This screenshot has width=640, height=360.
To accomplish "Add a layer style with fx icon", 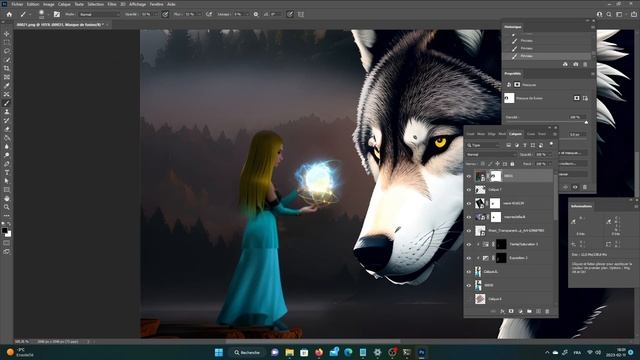I will [x=502, y=311].
